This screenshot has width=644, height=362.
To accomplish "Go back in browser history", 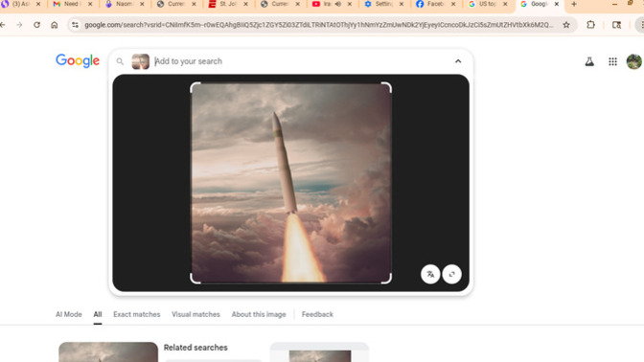I will (3, 25).
